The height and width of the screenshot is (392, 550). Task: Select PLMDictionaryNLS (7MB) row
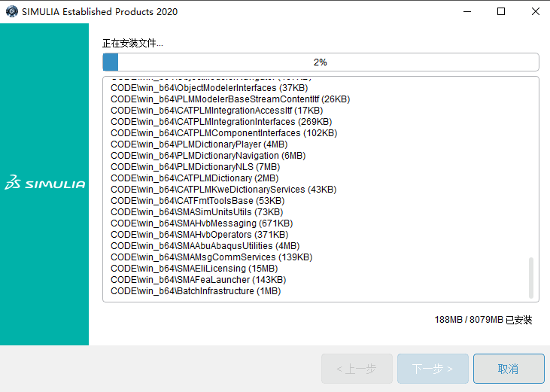coord(195,167)
